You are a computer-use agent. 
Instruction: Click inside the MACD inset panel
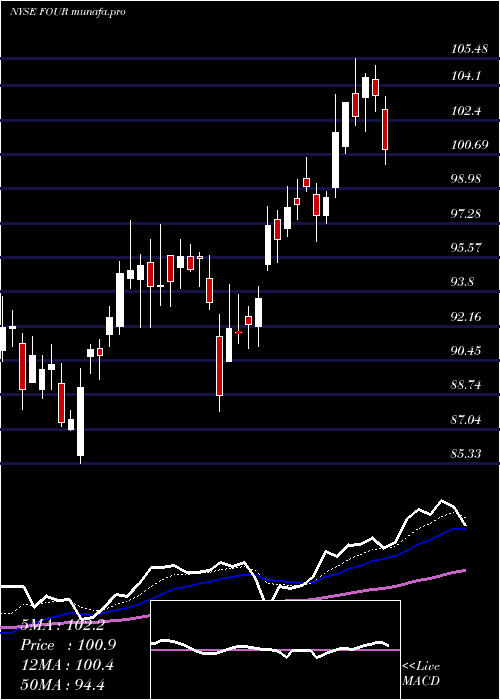pos(275,650)
